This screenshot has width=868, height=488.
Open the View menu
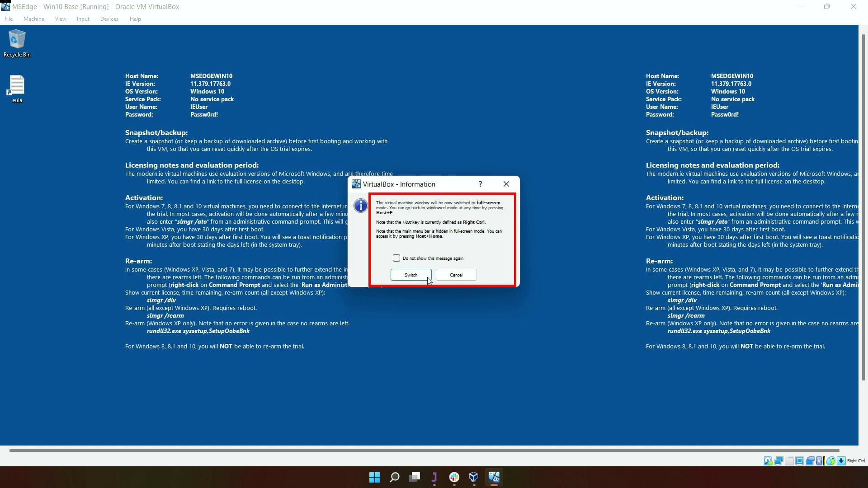tap(60, 19)
